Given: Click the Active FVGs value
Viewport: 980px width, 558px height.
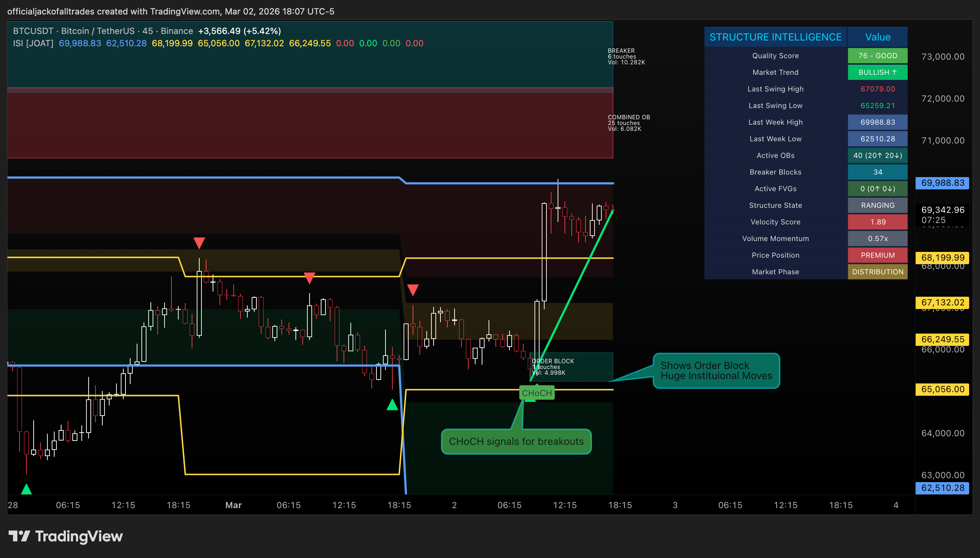Looking at the screenshot, I should pyautogui.click(x=878, y=189).
